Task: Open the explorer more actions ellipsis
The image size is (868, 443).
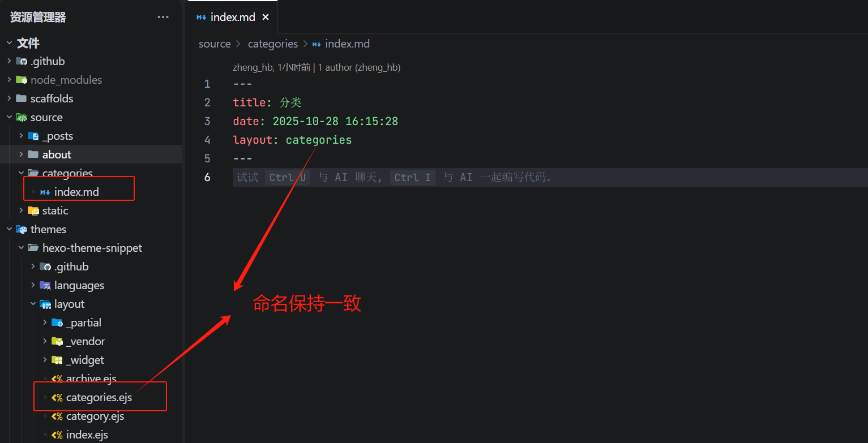Action: tap(163, 17)
